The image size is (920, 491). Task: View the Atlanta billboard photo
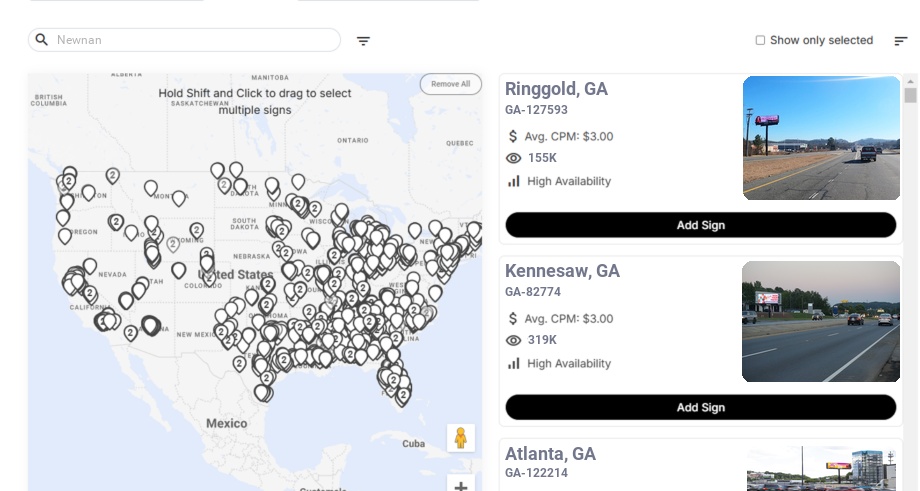point(823,469)
